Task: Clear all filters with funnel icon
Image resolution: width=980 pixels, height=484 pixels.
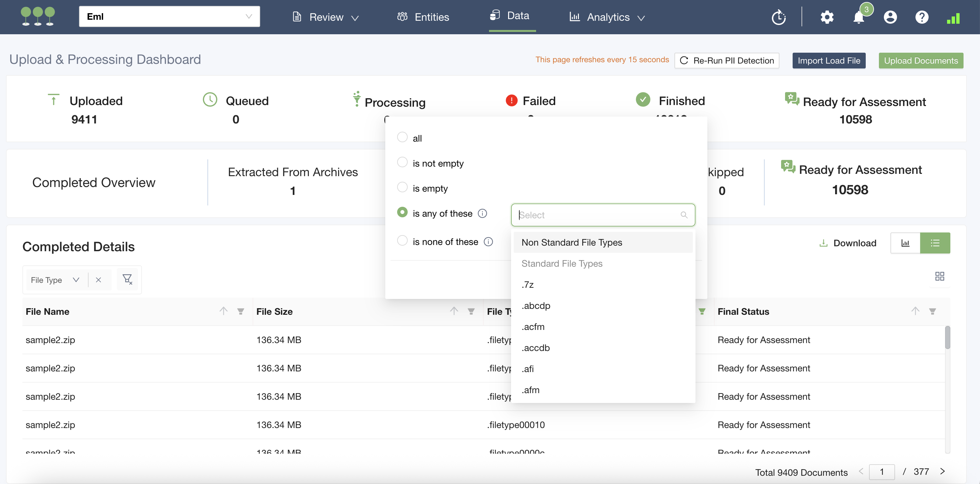Action: 127,279
